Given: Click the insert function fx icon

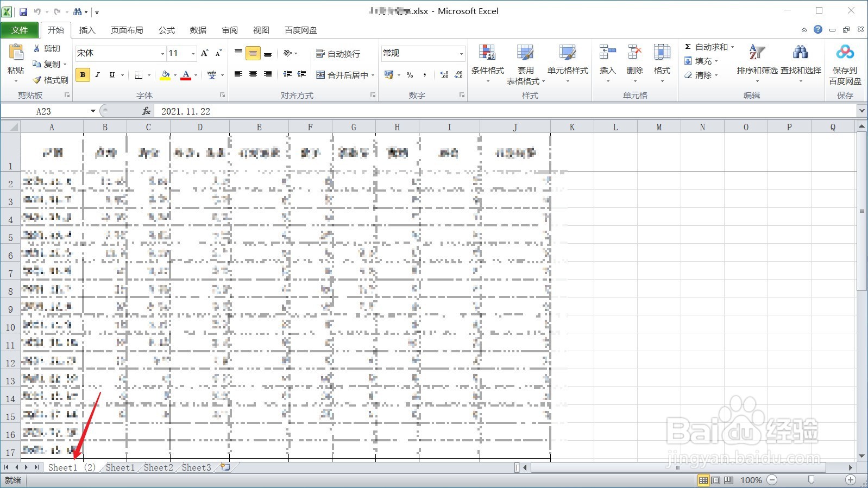Looking at the screenshot, I should click(x=146, y=111).
